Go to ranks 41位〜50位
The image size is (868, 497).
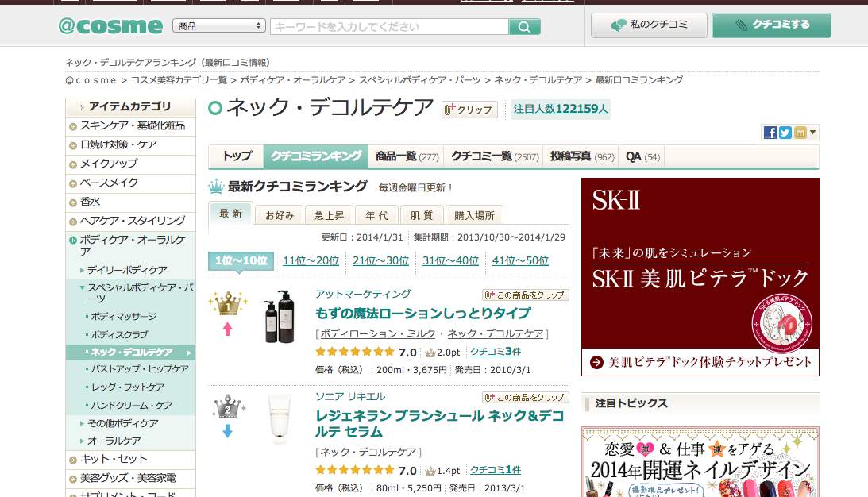520,260
